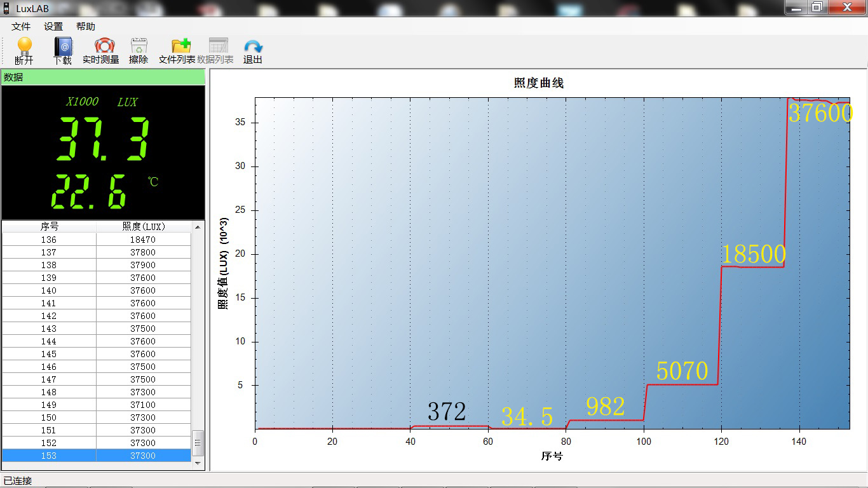
Task: Select row 138 with 37900 lux
Action: point(97,265)
